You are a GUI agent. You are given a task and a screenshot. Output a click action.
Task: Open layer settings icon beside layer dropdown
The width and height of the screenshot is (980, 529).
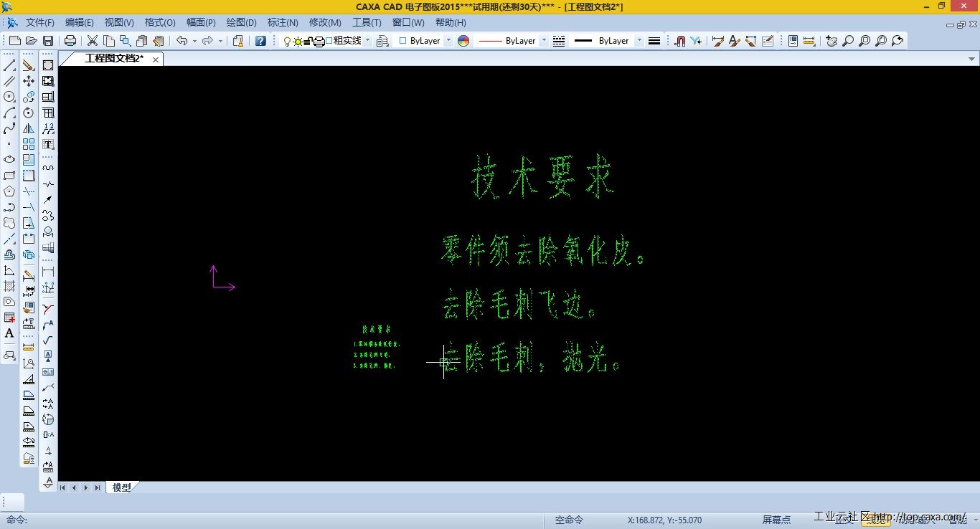pos(382,41)
